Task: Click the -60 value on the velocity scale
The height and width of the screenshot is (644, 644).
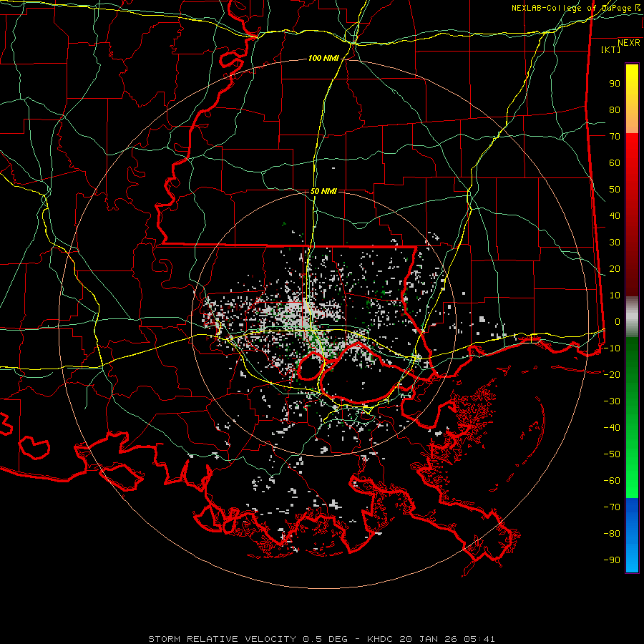Action: [612, 481]
